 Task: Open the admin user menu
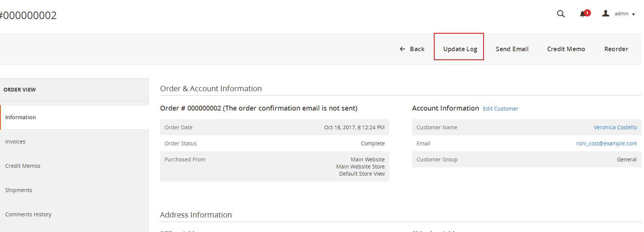(x=619, y=14)
